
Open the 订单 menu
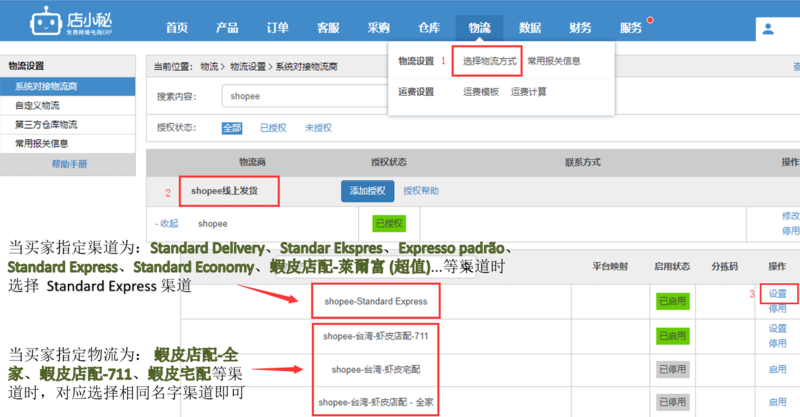278,28
